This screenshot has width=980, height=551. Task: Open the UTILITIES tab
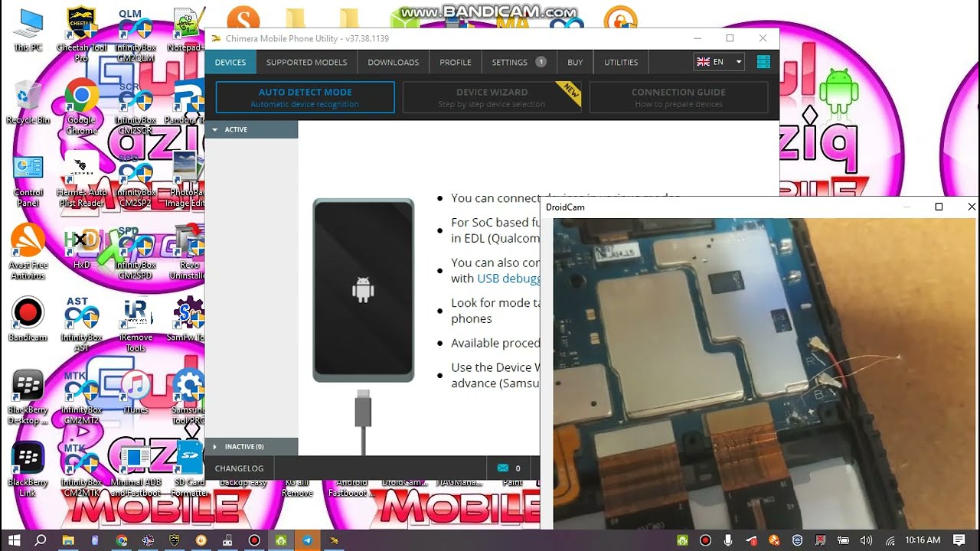click(x=621, y=62)
